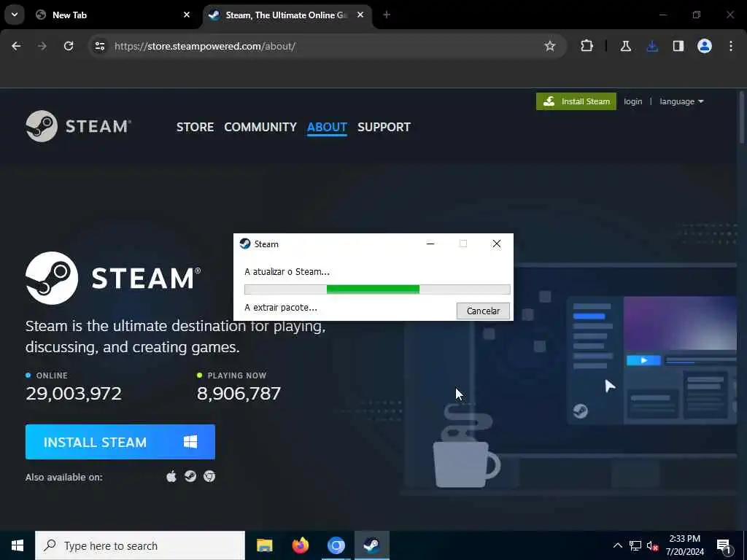Open site information icon in address bar
Screen dimensions: 747x560
[100, 46]
